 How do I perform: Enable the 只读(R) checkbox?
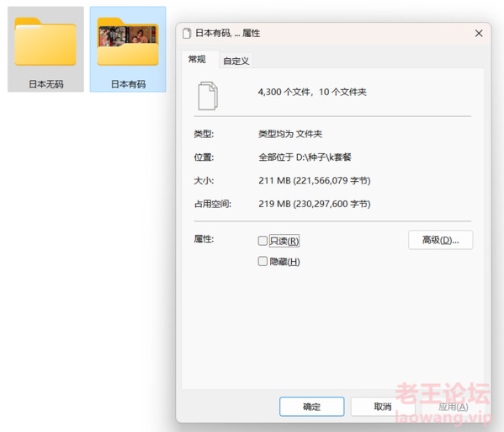263,241
